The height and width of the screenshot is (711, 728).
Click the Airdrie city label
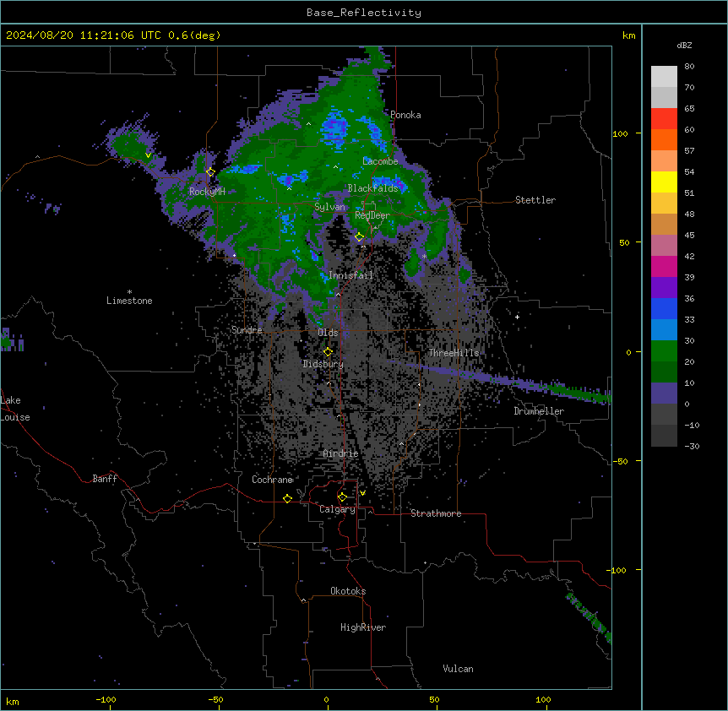[x=340, y=453]
